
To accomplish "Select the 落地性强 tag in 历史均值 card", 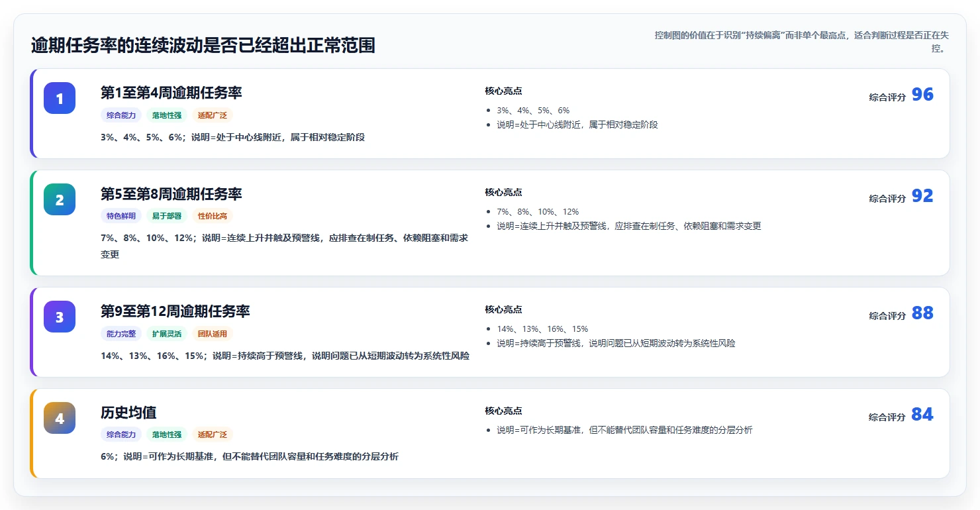I will tap(167, 434).
